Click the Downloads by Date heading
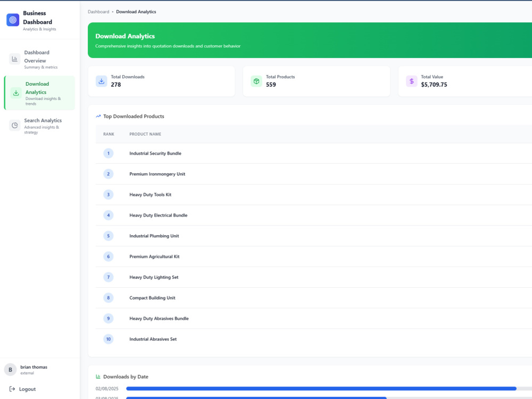This screenshot has height=399, width=532. click(126, 377)
